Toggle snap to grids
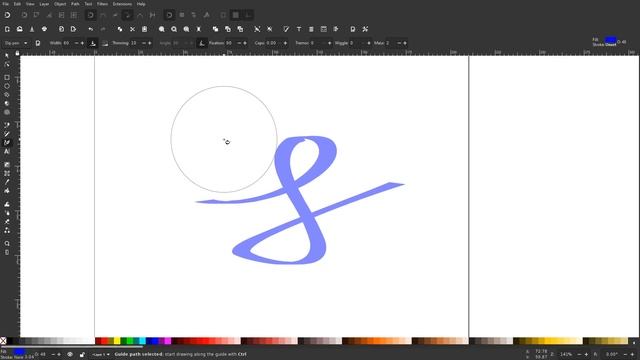640x360 pixels. [x=236, y=15]
